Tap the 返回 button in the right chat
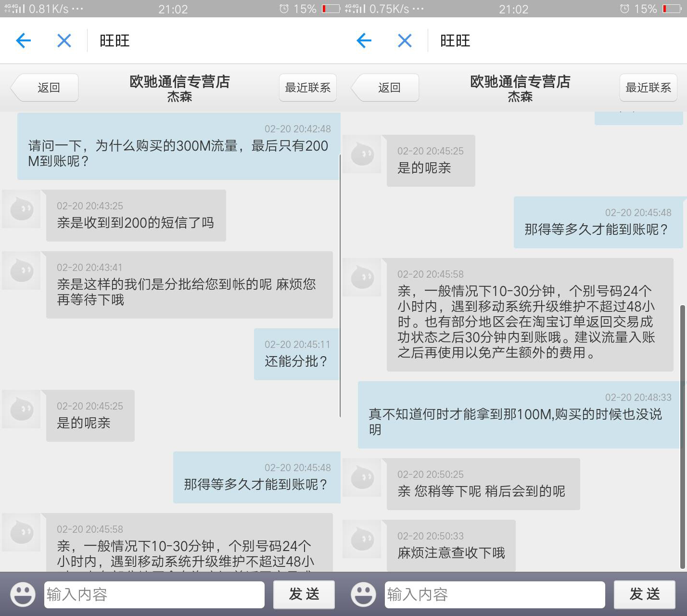687x616 pixels. click(x=385, y=88)
